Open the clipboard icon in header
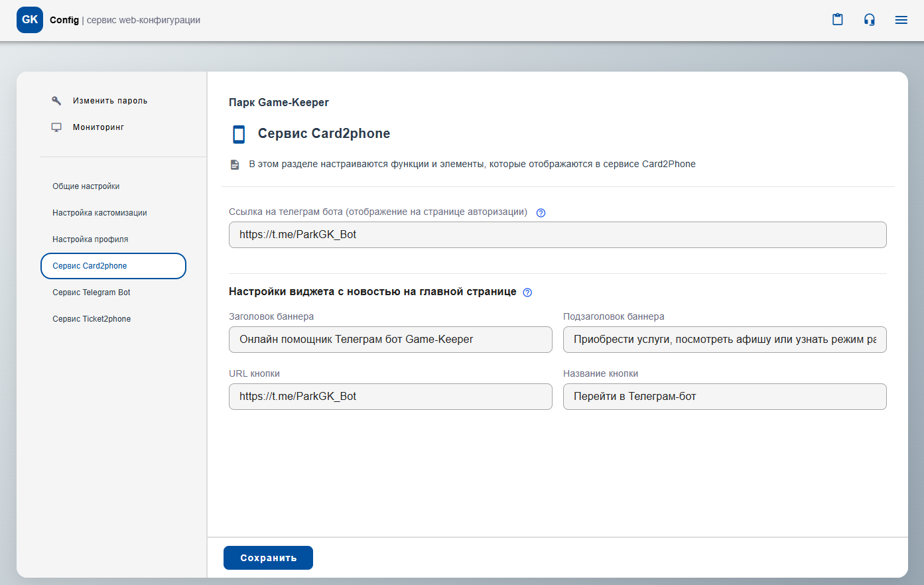Viewport: 924px width, 585px height. pyautogui.click(x=838, y=19)
